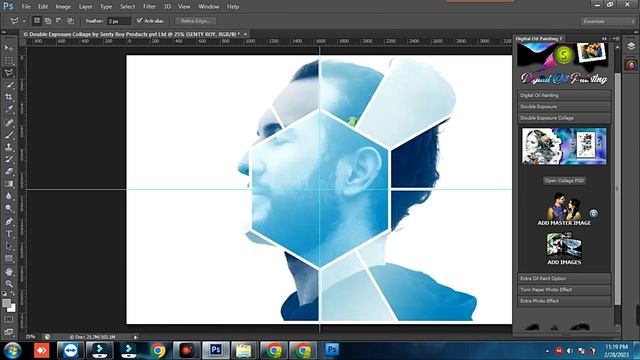The width and height of the screenshot is (640, 360).
Task: Open the Image menu
Action: [x=63, y=7]
